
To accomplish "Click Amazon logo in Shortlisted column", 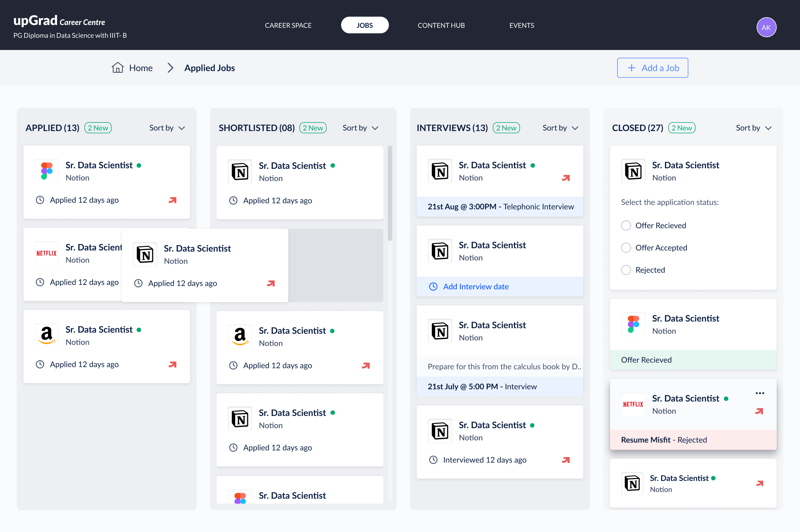I will (x=240, y=336).
